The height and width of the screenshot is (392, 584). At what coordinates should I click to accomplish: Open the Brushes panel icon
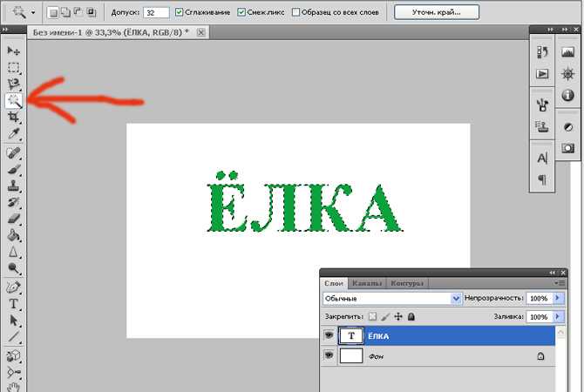click(542, 105)
